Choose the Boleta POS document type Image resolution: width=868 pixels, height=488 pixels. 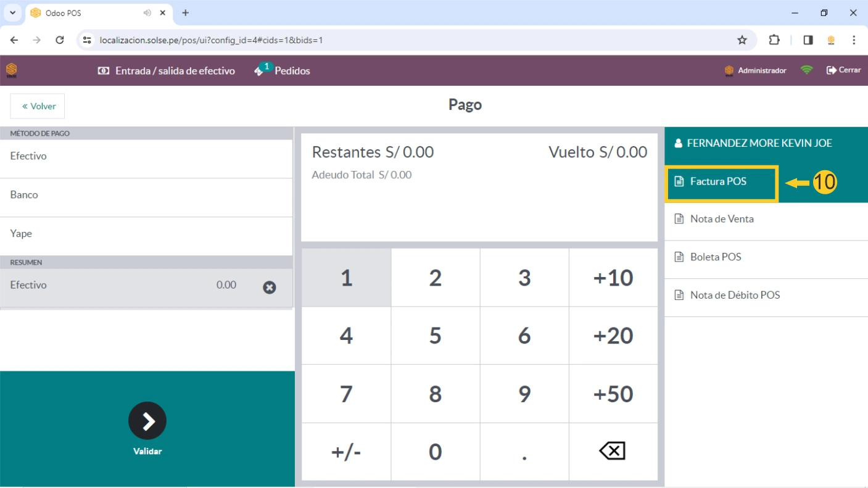(716, 257)
